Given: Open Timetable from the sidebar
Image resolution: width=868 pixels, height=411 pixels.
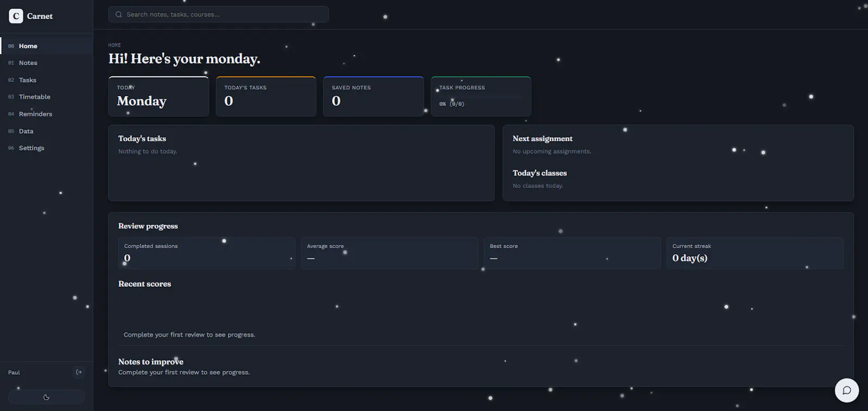Looking at the screenshot, I should tap(47, 97).
